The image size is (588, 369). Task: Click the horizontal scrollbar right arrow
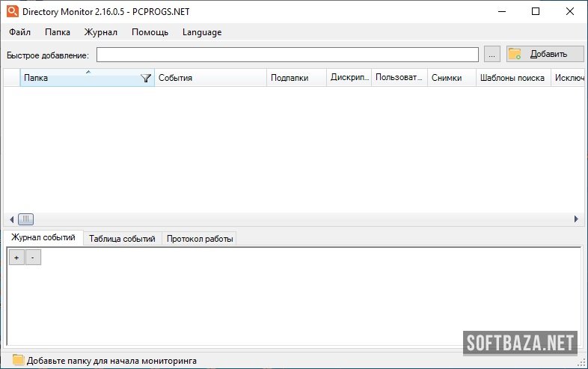[x=576, y=219]
